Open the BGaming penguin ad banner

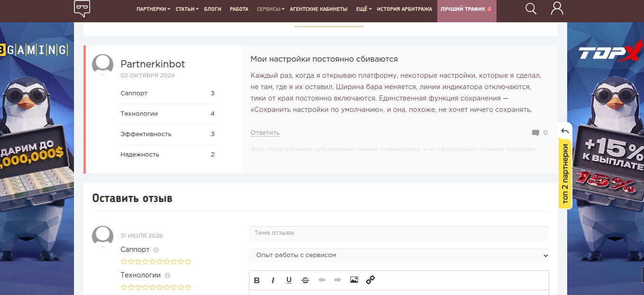(37, 158)
